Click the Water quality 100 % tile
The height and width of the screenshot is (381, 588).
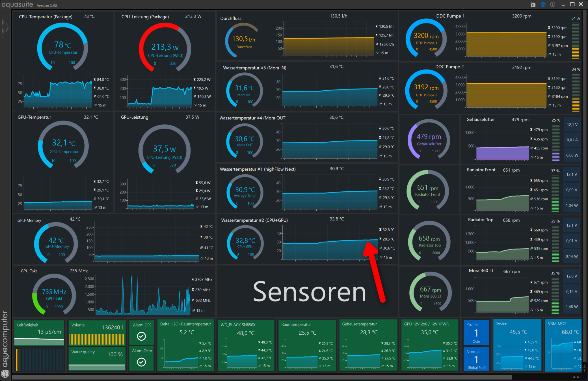tap(97, 359)
